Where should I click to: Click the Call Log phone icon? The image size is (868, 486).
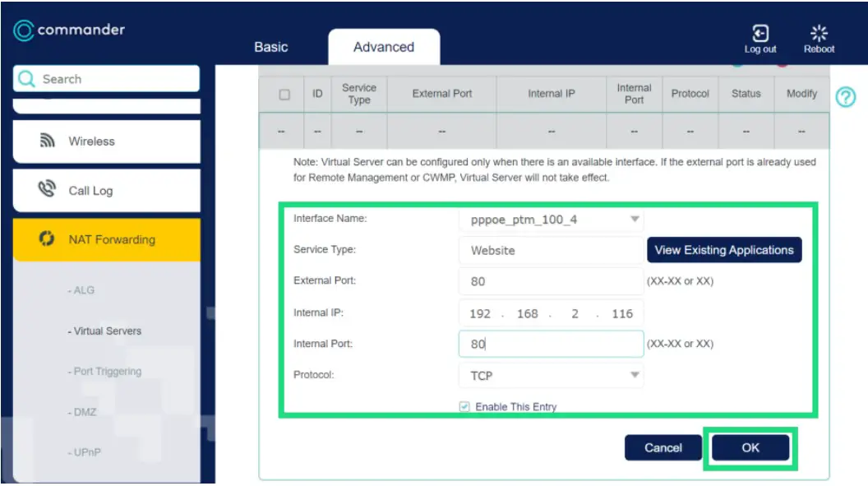coord(47,189)
